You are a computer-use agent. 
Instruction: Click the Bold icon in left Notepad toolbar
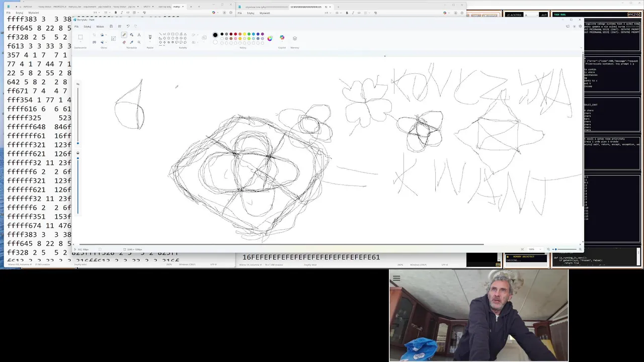click(x=116, y=12)
